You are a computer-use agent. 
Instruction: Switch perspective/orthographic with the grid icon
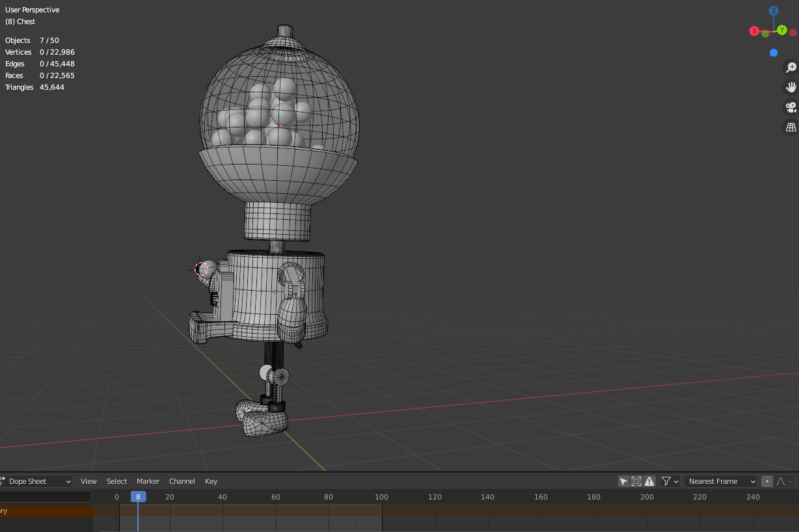pos(791,127)
